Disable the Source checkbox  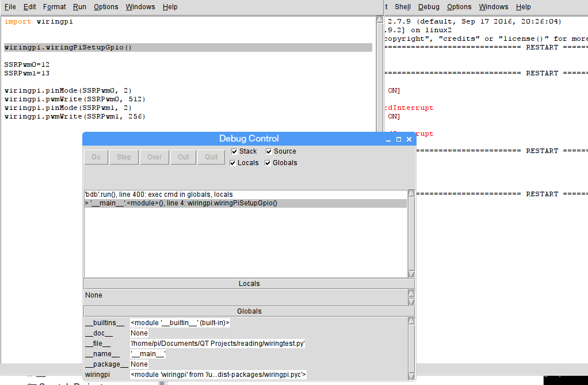[269, 151]
